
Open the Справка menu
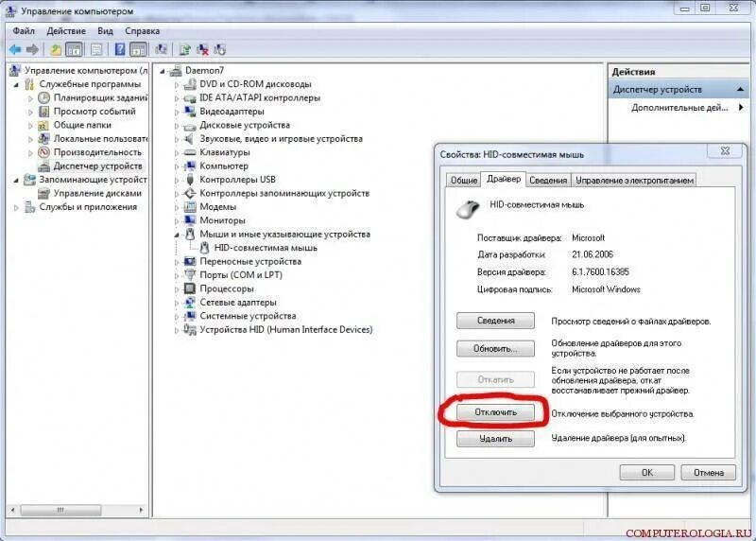tap(143, 31)
